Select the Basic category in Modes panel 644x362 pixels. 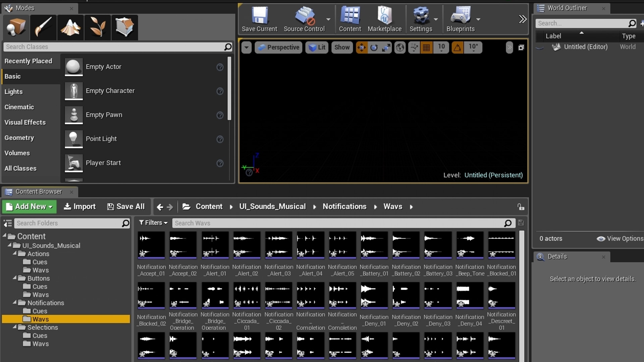tap(12, 76)
